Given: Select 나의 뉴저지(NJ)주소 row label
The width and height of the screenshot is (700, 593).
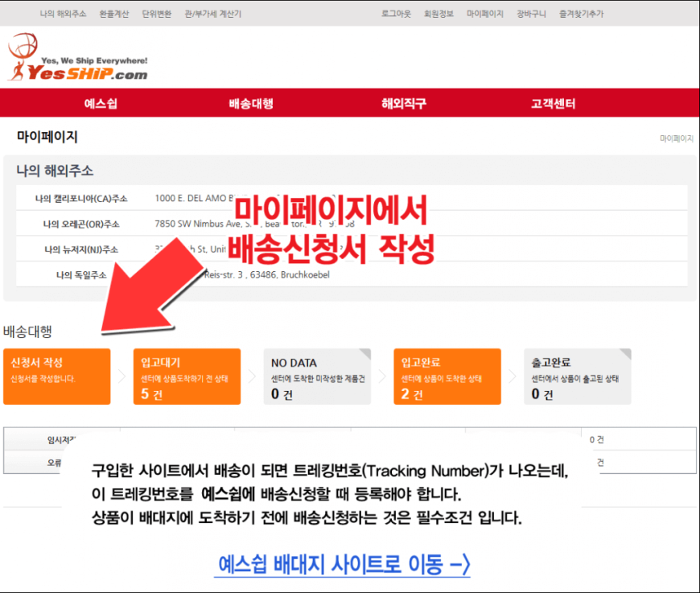Looking at the screenshot, I should click(81, 249).
